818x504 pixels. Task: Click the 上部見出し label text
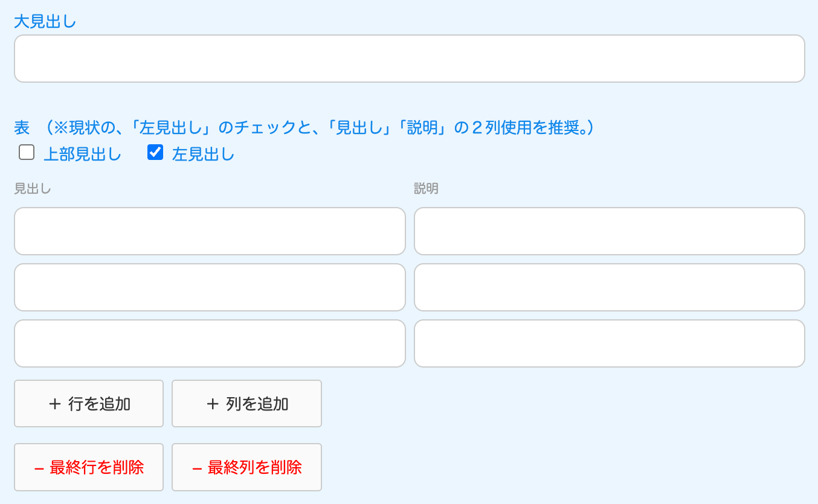click(x=83, y=155)
